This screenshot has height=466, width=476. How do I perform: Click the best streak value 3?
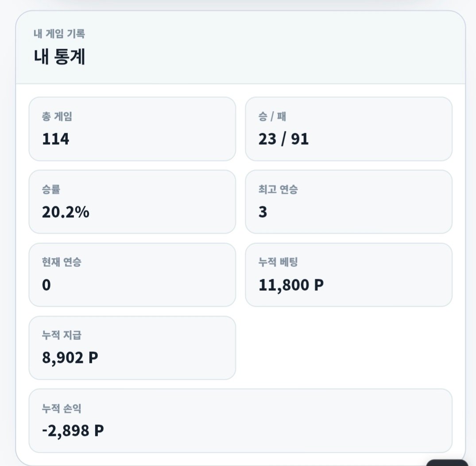(x=263, y=212)
